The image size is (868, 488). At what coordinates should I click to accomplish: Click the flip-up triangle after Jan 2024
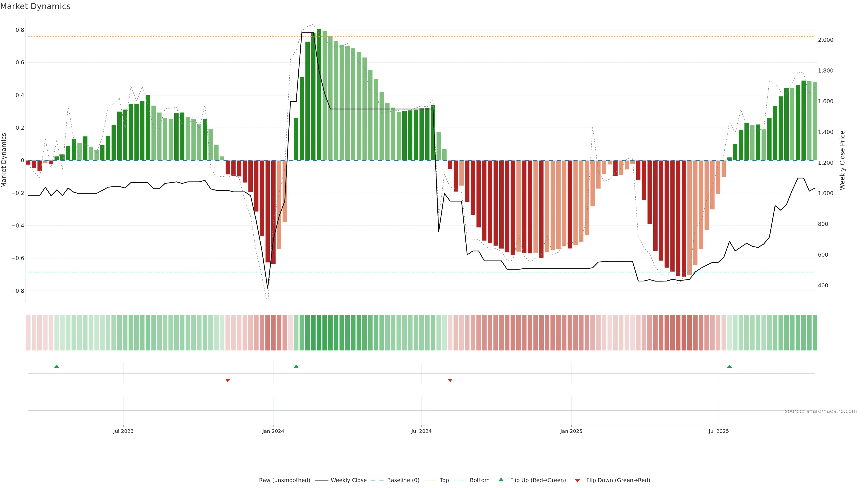click(296, 366)
